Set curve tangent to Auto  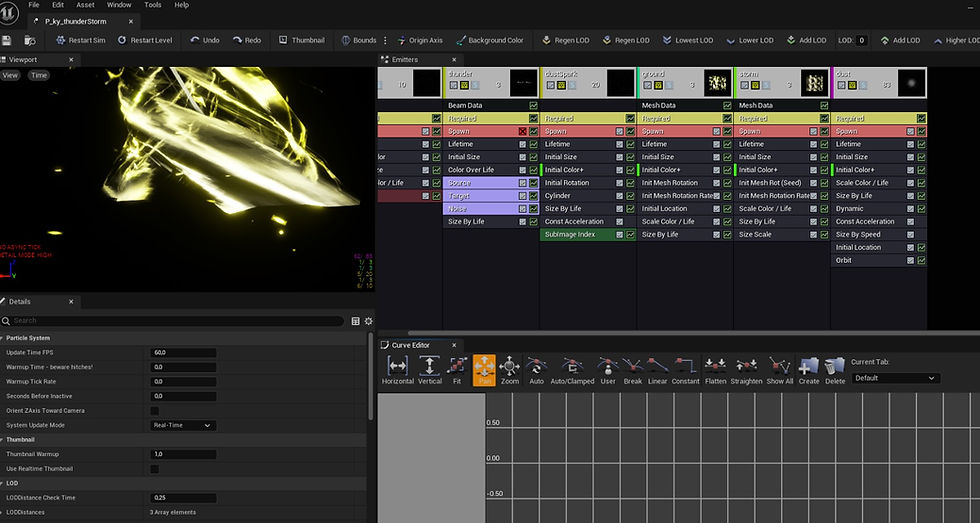click(x=536, y=370)
